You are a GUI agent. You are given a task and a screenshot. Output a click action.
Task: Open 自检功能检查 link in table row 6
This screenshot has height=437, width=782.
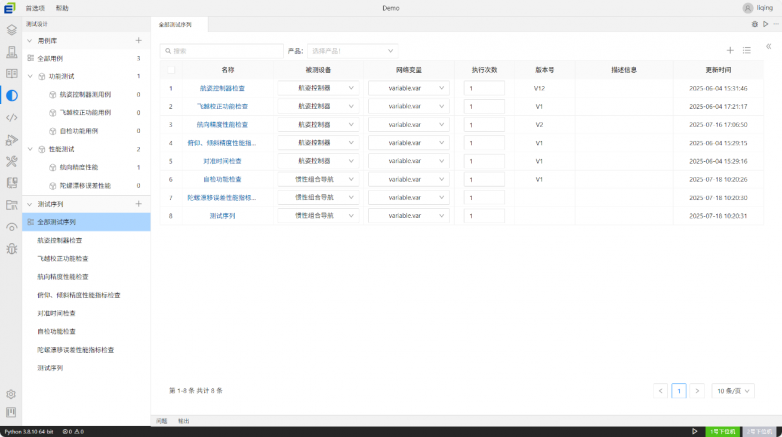[222, 179]
